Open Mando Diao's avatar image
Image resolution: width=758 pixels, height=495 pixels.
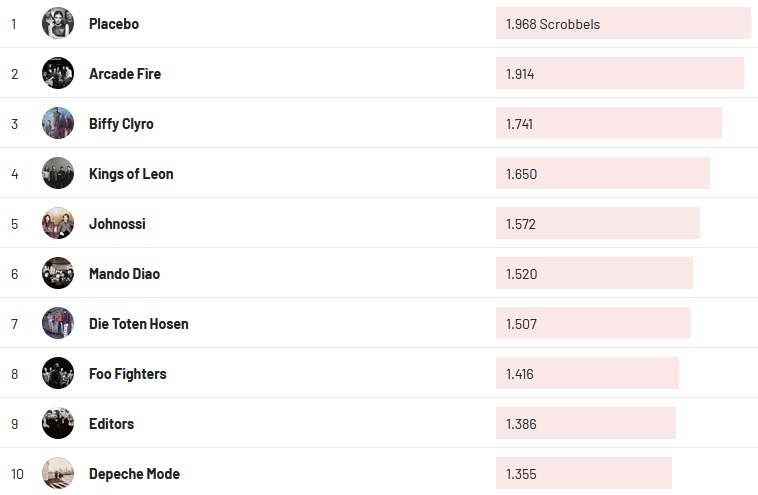pyautogui.click(x=58, y=273)
